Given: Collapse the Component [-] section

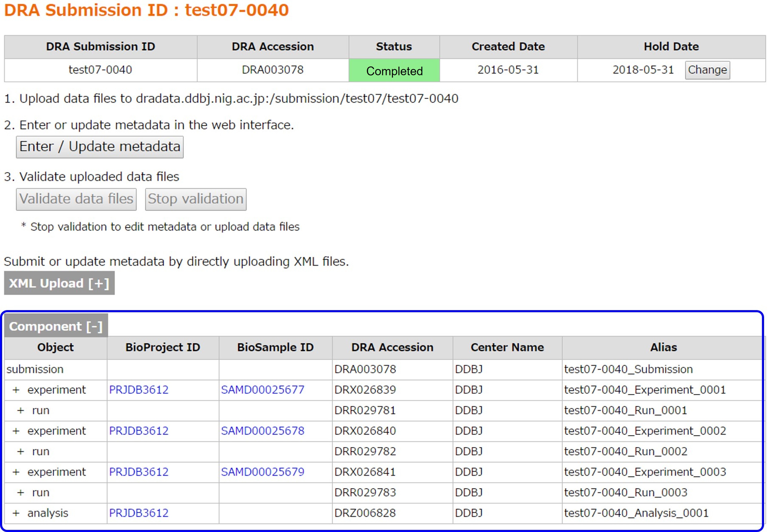Looking at the screenshot, I should tap(56, 326).
